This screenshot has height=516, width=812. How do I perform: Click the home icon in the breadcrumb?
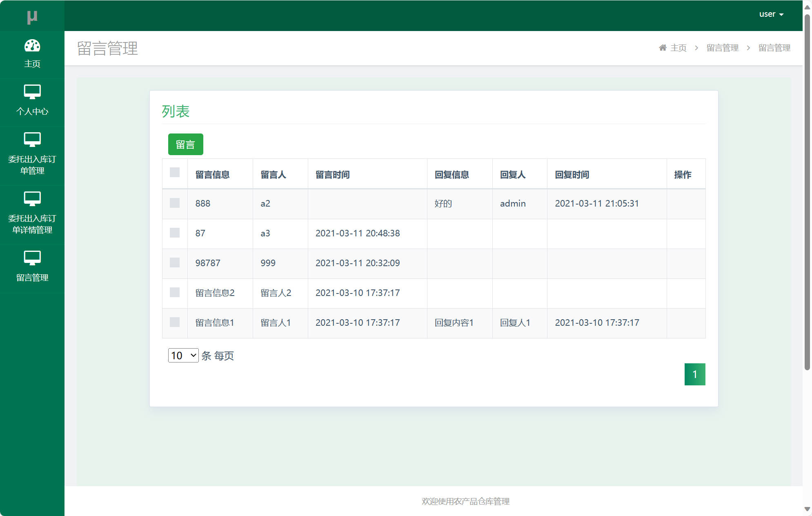click(662, 47)
